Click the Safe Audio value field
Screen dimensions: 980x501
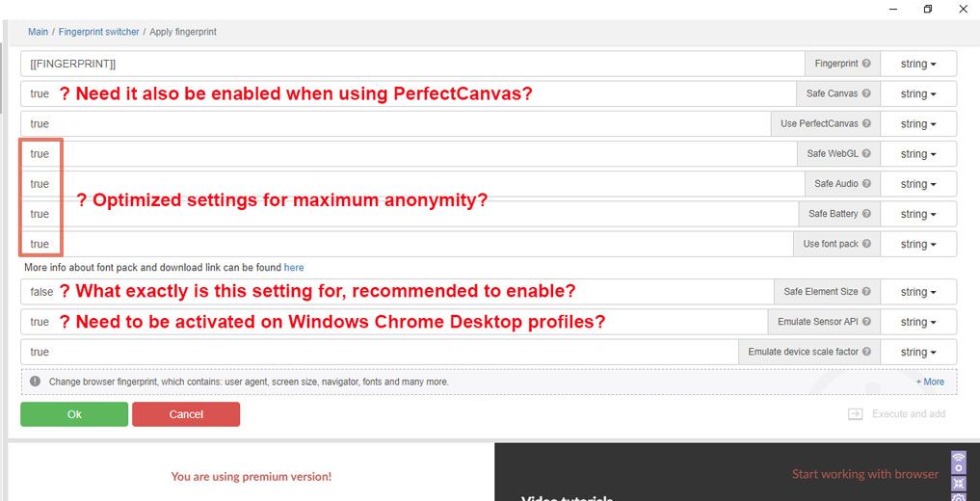tap(412, 184)
